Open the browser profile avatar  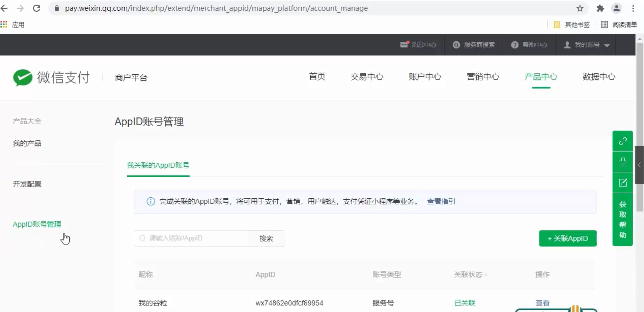[x=616, y=8]
